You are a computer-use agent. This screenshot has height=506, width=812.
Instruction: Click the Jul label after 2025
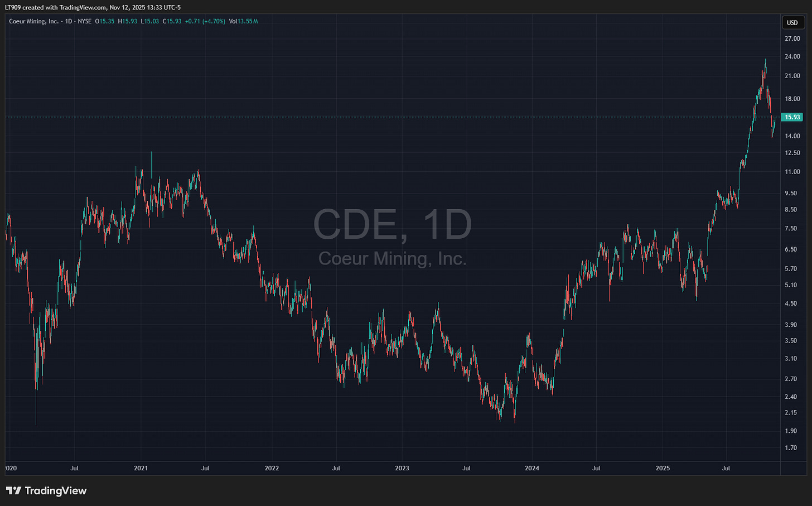tap(726, 468)
